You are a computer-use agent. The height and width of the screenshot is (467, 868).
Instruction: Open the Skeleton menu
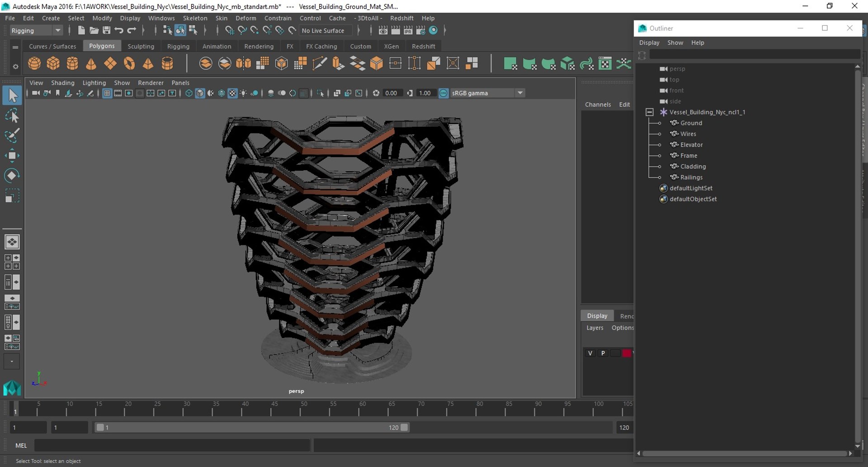(195, 18)
